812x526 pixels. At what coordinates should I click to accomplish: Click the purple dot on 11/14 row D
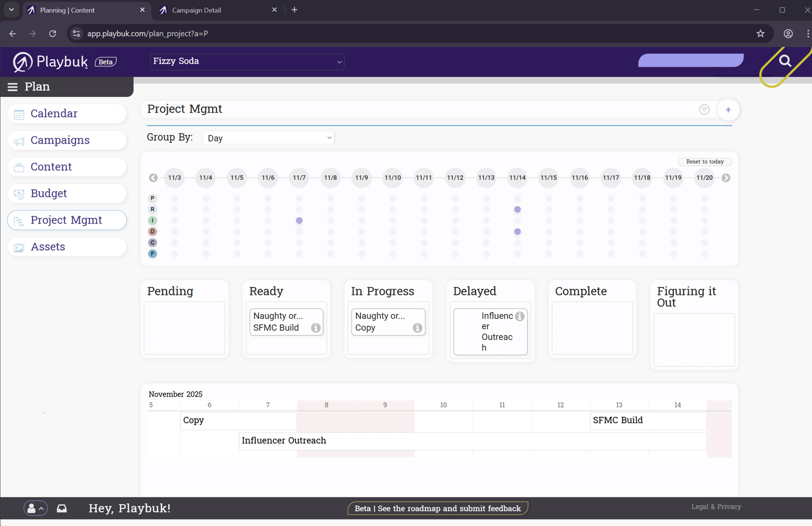(518, 232)
